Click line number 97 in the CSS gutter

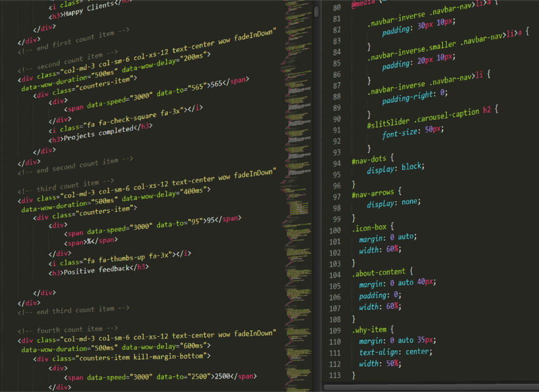tap(336, 197)
